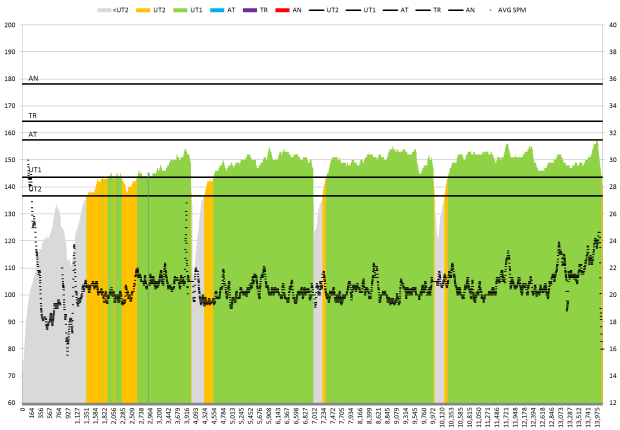Click the 40 value on right axis

coord(611,24)
